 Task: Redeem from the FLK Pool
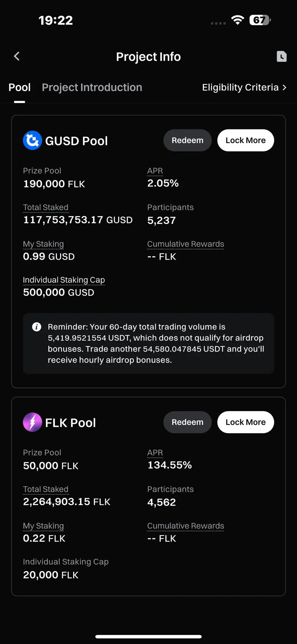[x=187, y=422]
